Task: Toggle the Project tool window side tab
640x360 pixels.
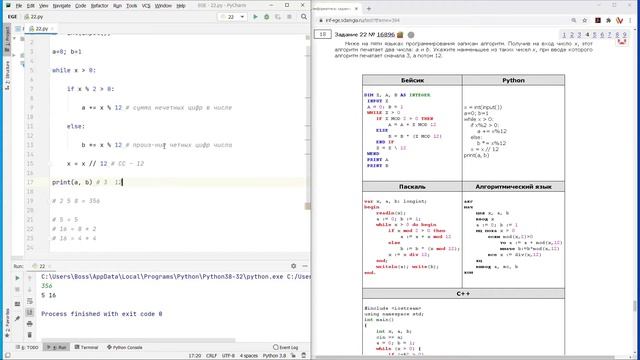Action: pos(7,39)
